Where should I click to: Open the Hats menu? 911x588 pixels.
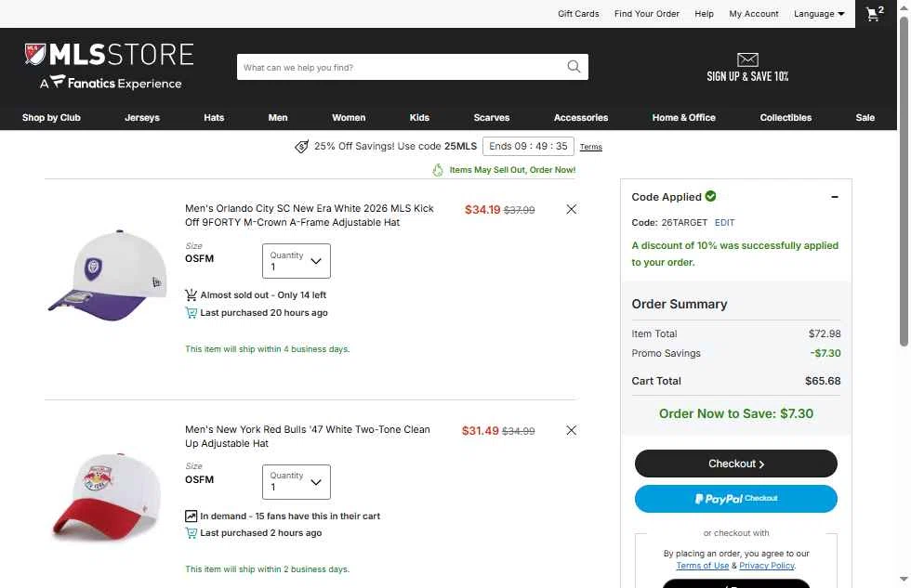214,117
